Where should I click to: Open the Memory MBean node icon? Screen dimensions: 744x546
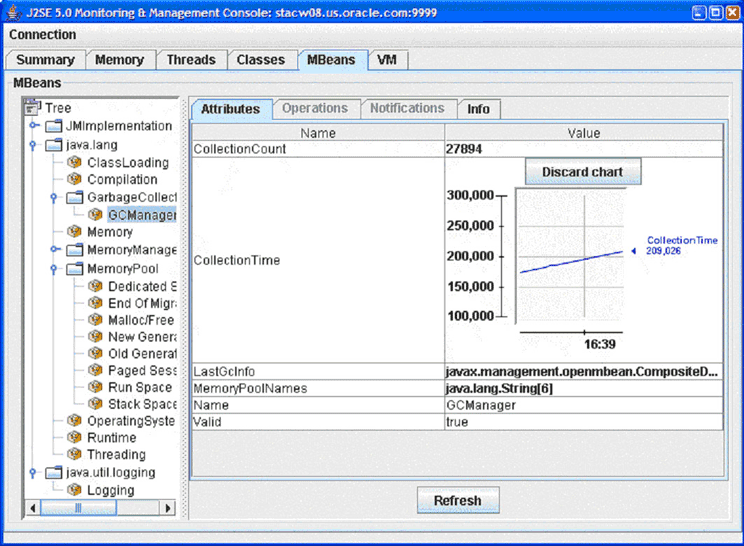(74, 232)
